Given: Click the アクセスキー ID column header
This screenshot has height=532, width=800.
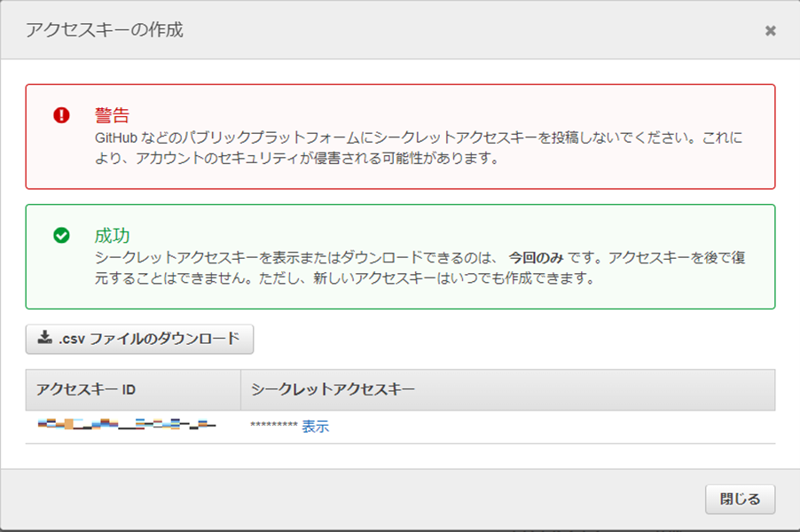Looking at the screenshot, I should click(x=86, y=390).
